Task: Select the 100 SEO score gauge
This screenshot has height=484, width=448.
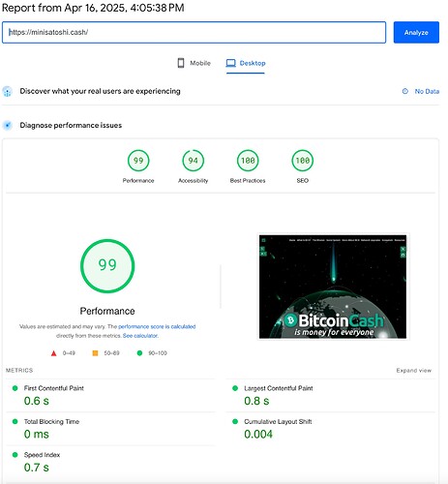Action: coord(303,166)
